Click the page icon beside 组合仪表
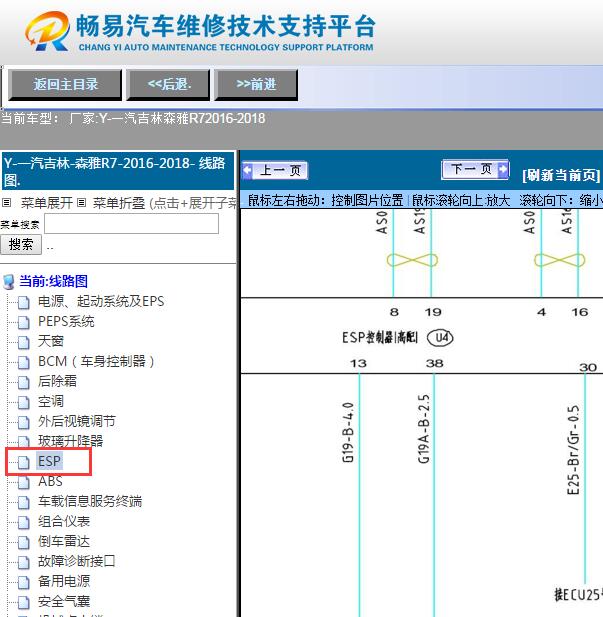This screenshot has height=617, width=603. (24, 522)
